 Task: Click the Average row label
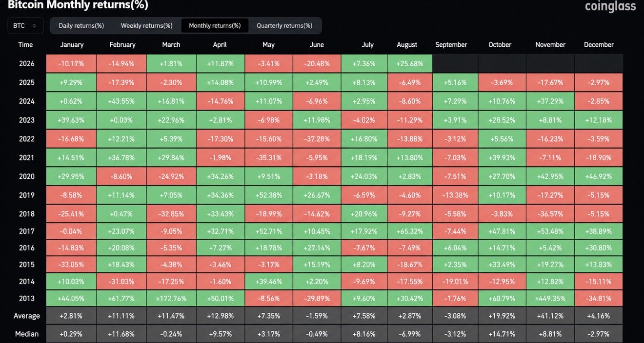(x=26, y=316)
